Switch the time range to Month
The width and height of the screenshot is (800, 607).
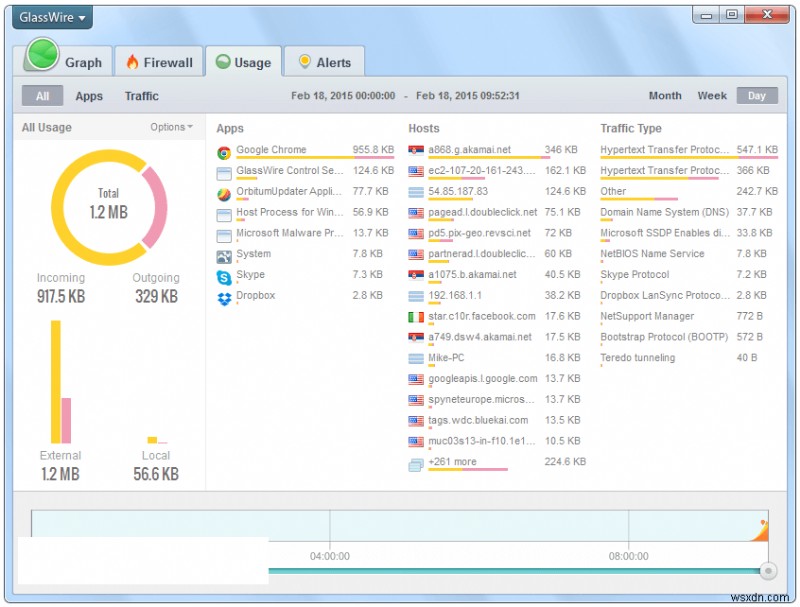(665, 95)
